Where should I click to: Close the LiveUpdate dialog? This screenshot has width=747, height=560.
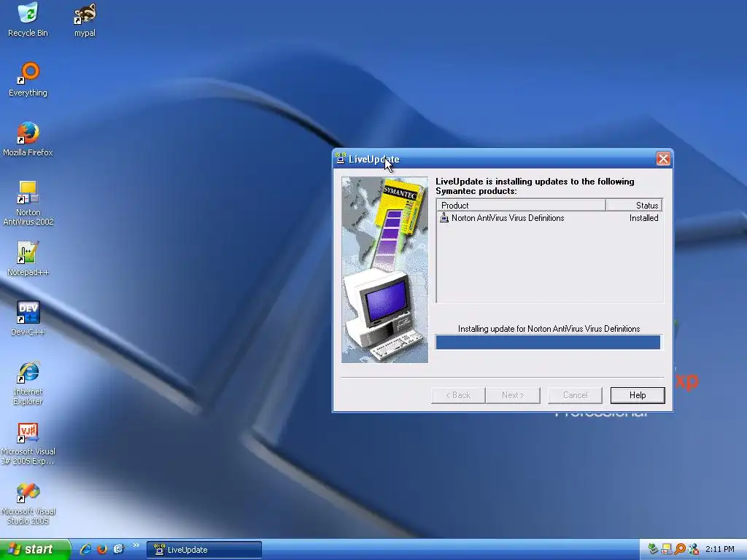tap(663, 158)
